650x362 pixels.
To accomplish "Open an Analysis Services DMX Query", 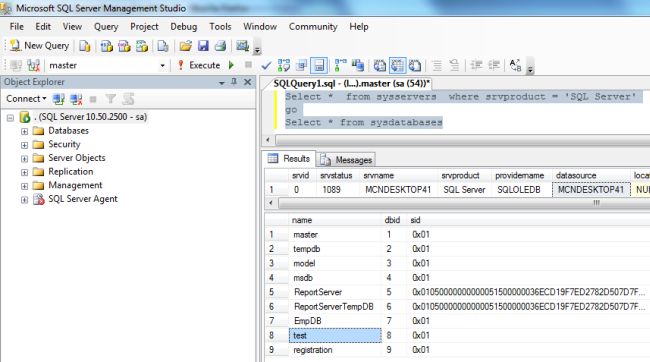I will 124,46.
